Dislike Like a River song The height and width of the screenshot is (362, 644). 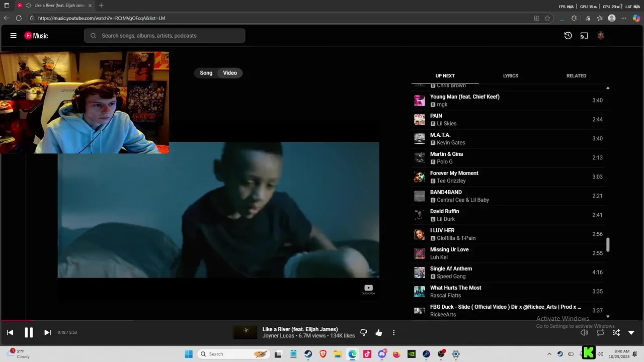tap(364, 332)
